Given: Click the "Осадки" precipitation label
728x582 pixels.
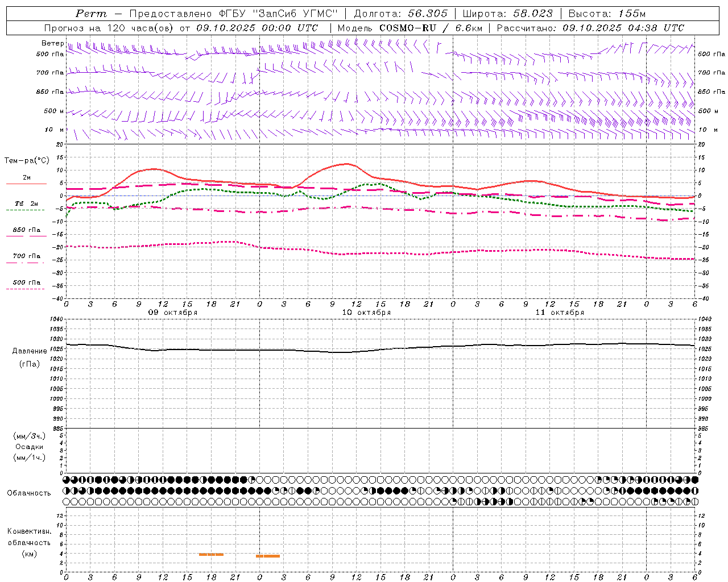Looking at the screenshot, I should (30, 447).
